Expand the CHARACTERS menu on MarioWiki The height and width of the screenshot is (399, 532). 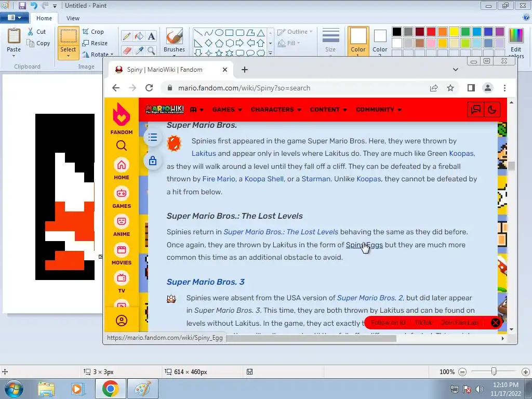click(x=276, y=110)
